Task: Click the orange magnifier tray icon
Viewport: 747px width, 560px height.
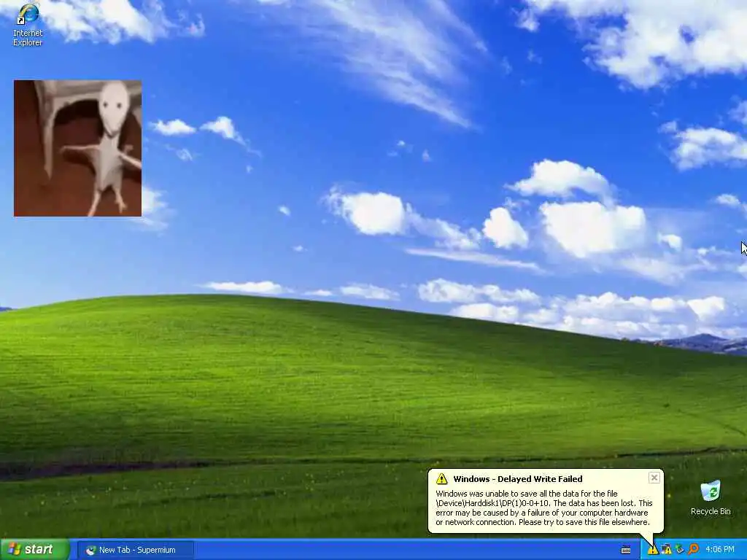Action: [693, 550]
